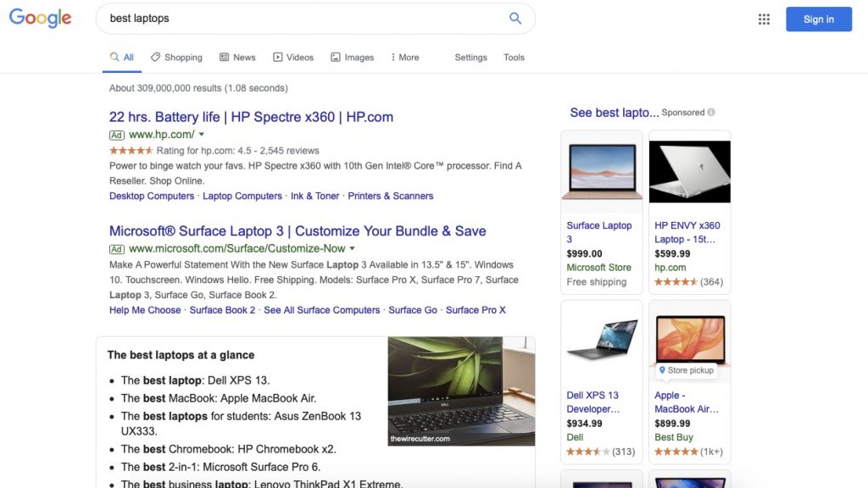
Task: Click the HP Chromebook x2 bullet item
Action: [229, 449]
